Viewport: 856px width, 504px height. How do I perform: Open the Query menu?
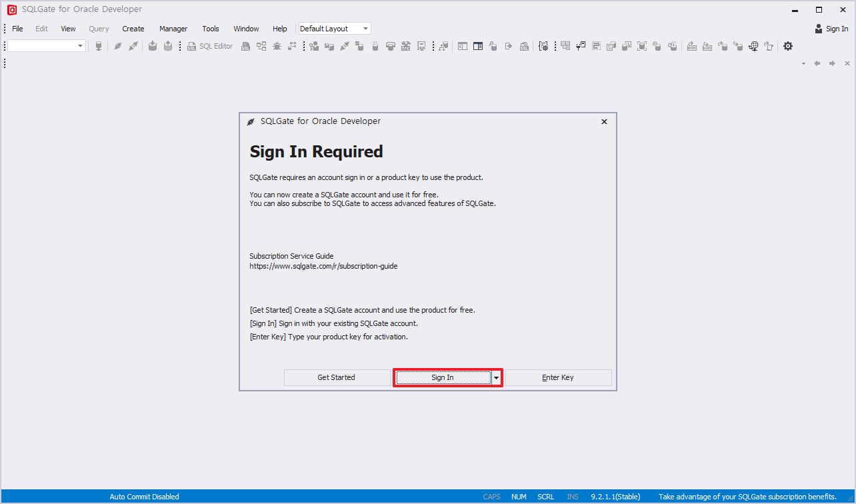pos(99,29)
